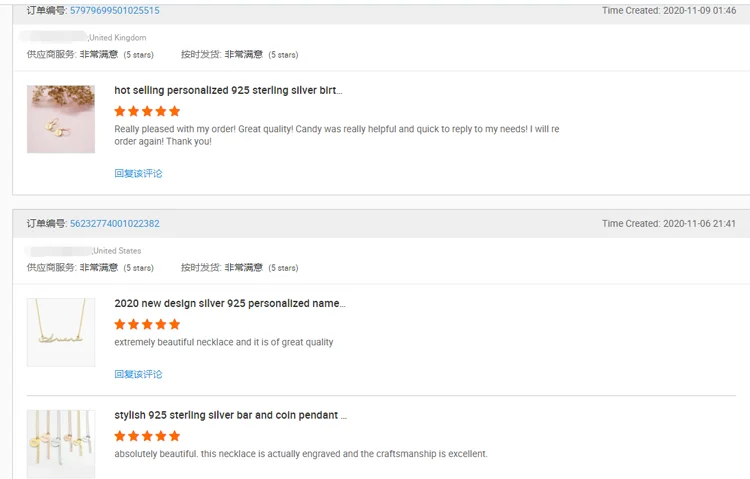The width and height of the screenshot is (750, 479).
Task: Open '2020 new design silver 925' product title
Action: (x=230, y=303)
